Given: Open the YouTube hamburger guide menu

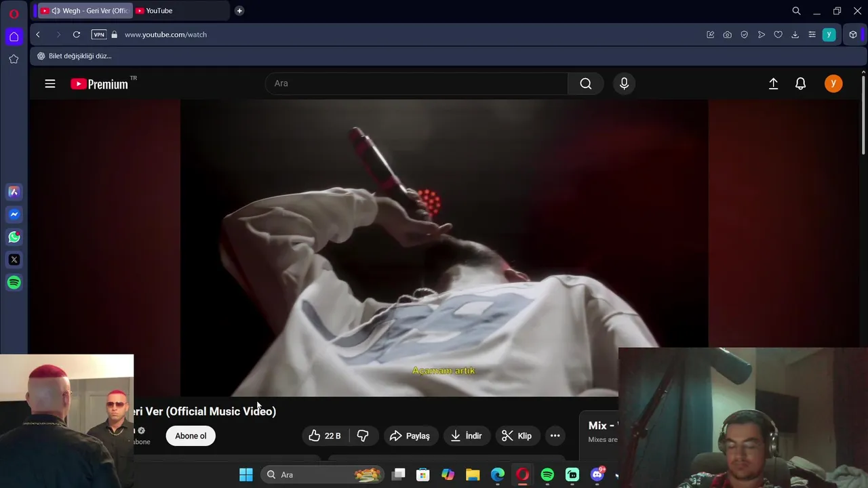Looking at the screenshot, I should 50,83.
